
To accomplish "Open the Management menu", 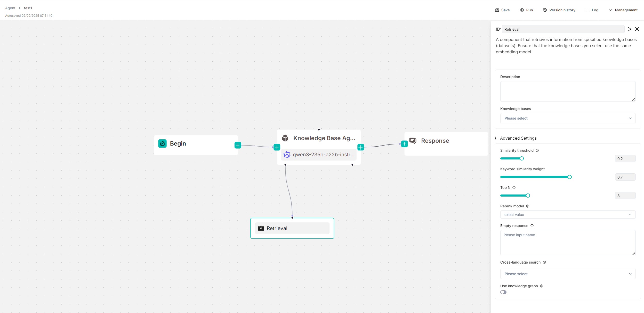I will click(623, 10).
